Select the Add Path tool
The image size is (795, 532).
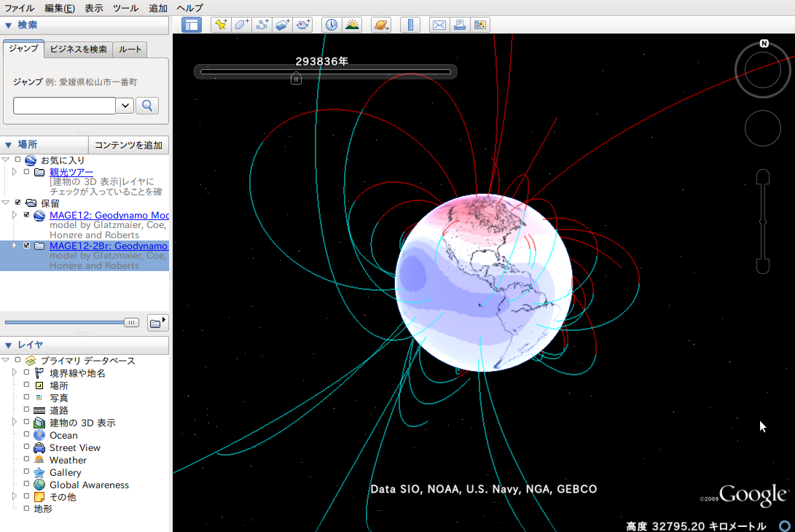coord(262,25)
